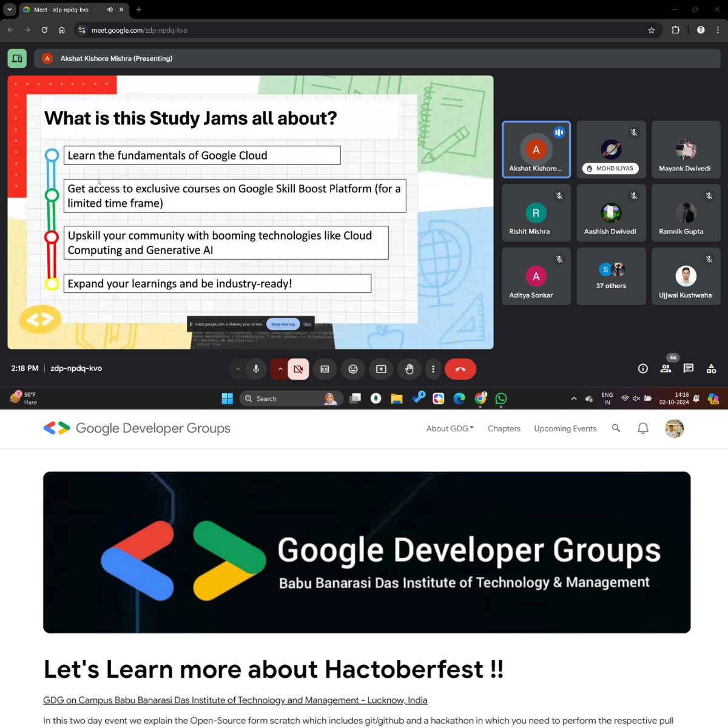Toggle the microphone in Meet controls

[x=256, y=369]
